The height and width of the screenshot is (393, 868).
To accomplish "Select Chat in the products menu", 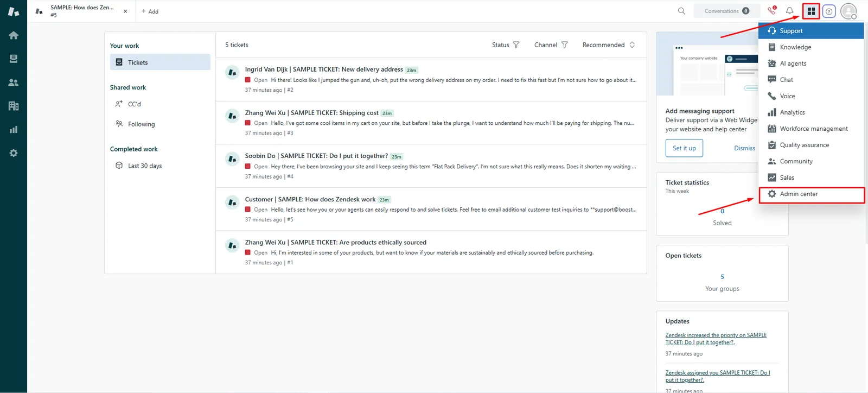I will coord(811,80).
